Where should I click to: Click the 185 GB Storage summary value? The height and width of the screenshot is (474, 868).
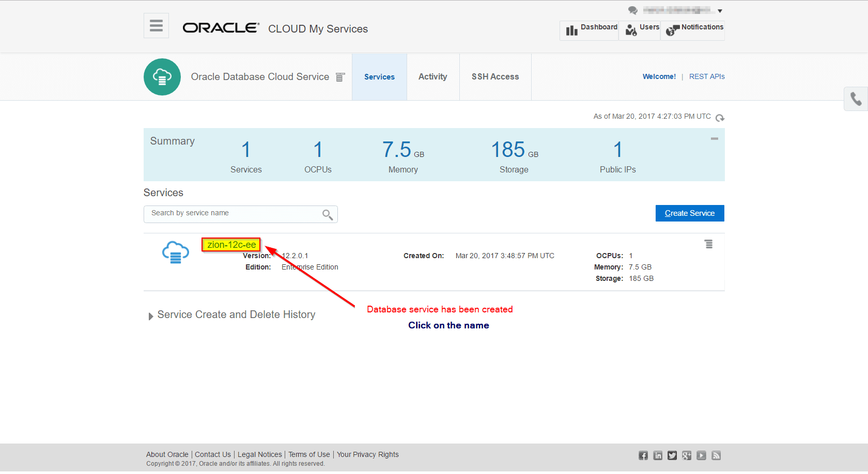[515, 150]
